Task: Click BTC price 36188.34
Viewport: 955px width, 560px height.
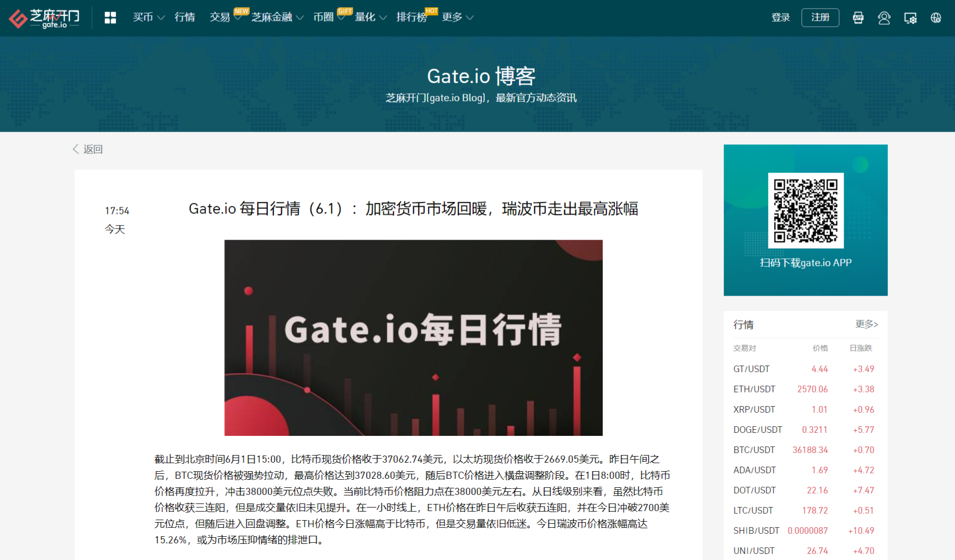Action: tap(810, 450)
